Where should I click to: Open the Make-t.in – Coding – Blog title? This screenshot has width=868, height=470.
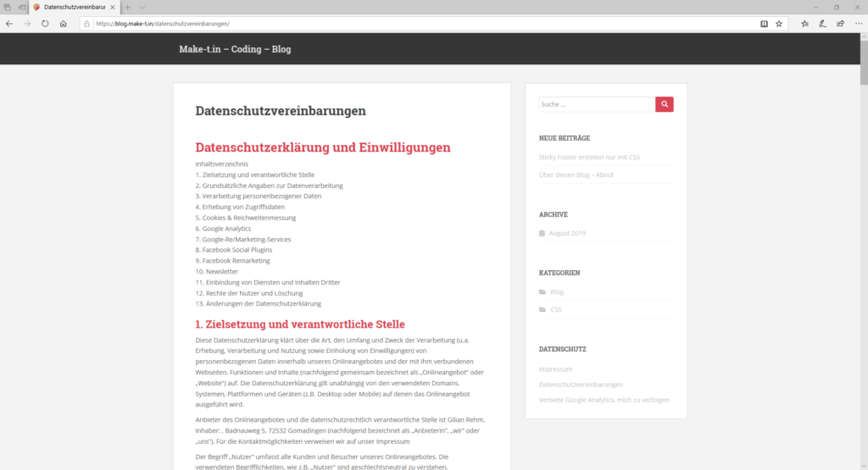click(235, 49)
